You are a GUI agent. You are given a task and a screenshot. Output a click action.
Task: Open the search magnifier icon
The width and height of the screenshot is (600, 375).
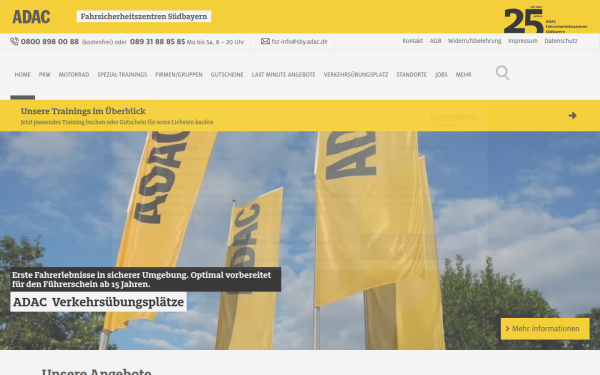coord(502,73)
